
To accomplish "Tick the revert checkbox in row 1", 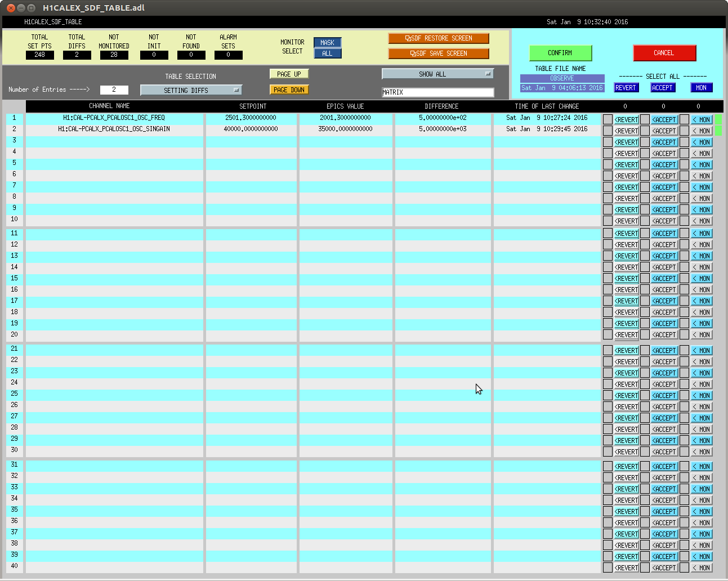I will pos(608,119).
